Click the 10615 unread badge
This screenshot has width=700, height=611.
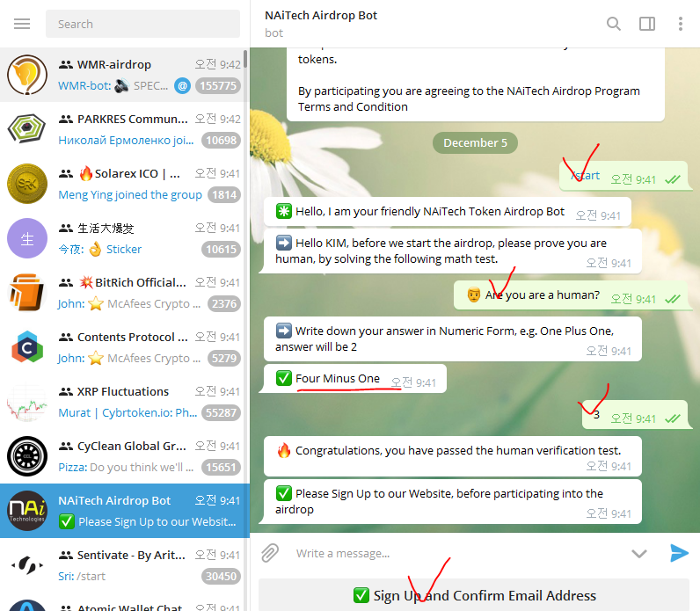point(221,249)
